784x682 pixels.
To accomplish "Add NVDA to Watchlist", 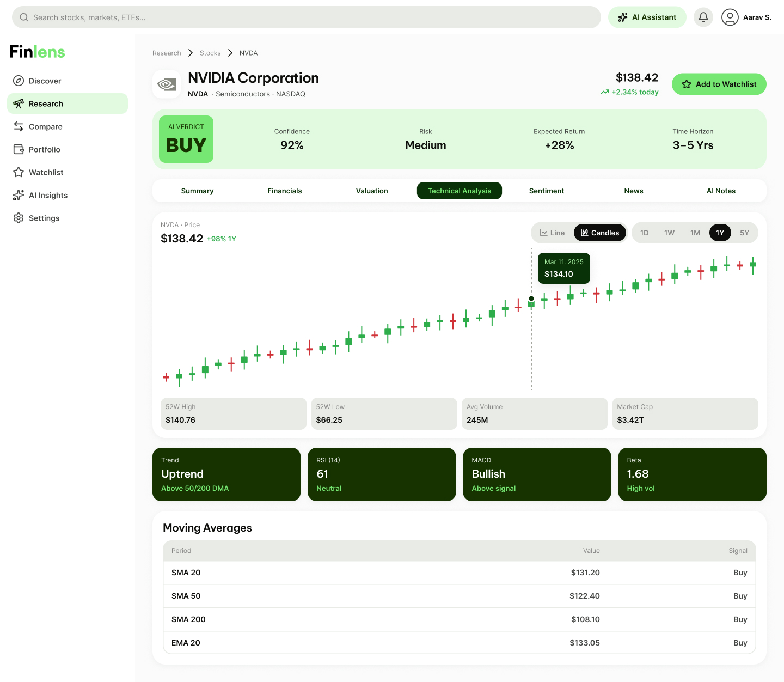I will coord(719,84).
